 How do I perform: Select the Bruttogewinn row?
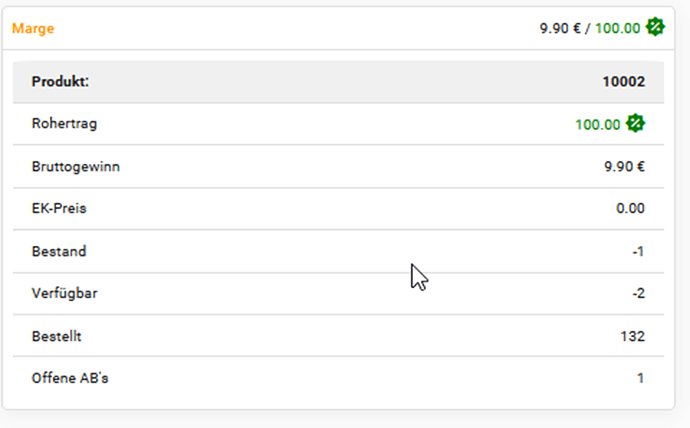click(x=338, y=167)
